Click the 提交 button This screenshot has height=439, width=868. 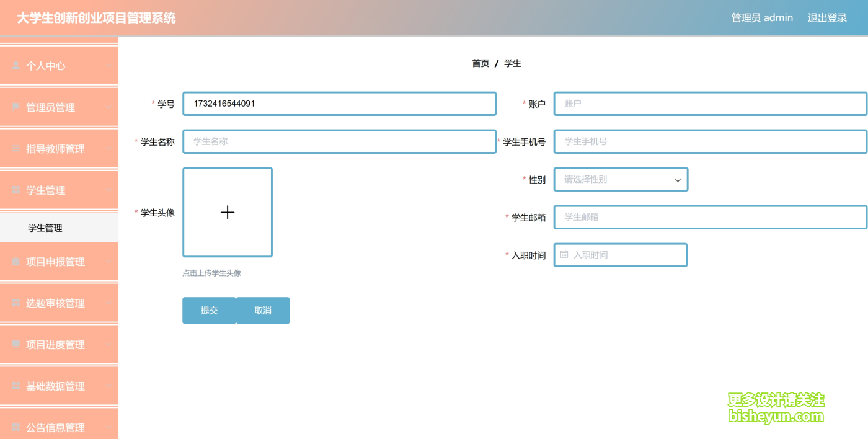[209, 311]
